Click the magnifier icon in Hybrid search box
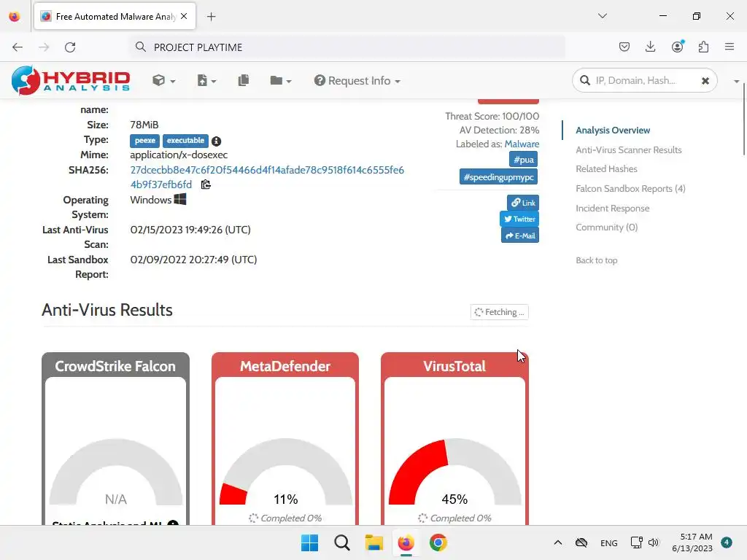Screen dimensions: 747x560 tap(585, 80)
